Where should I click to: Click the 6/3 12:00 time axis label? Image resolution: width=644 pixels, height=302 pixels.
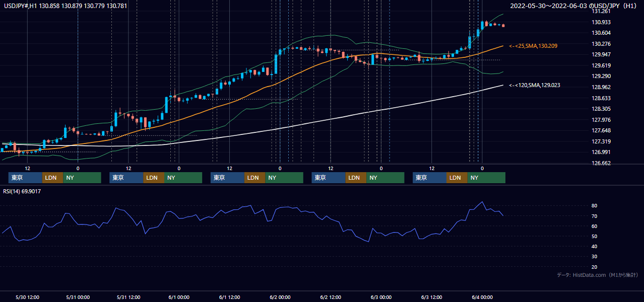[431, 297]
